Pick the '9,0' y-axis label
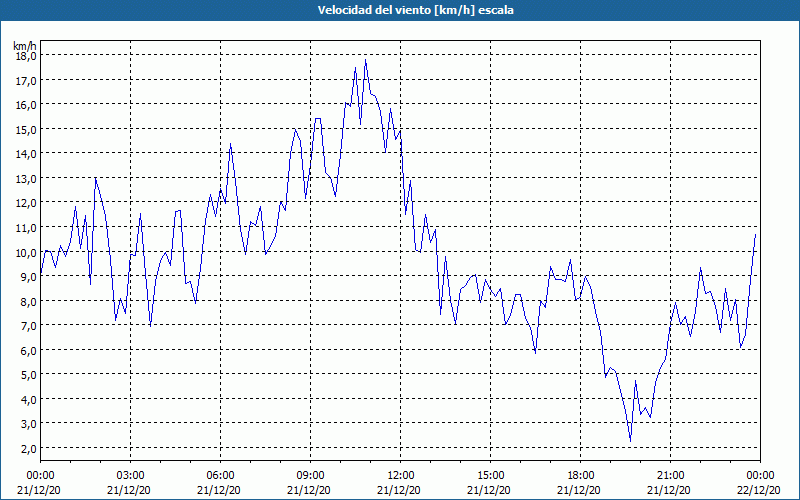The height and width of the screenshot is (500, 800). 28,277
